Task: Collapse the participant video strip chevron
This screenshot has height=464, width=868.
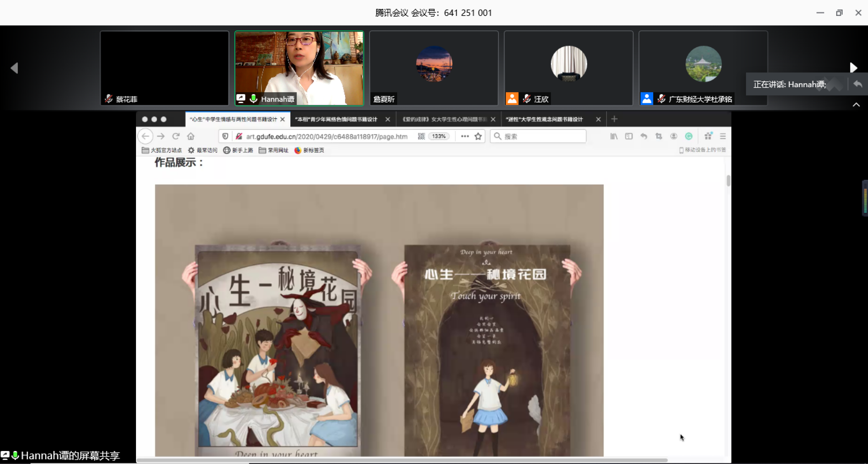Action: click(856, 105)
